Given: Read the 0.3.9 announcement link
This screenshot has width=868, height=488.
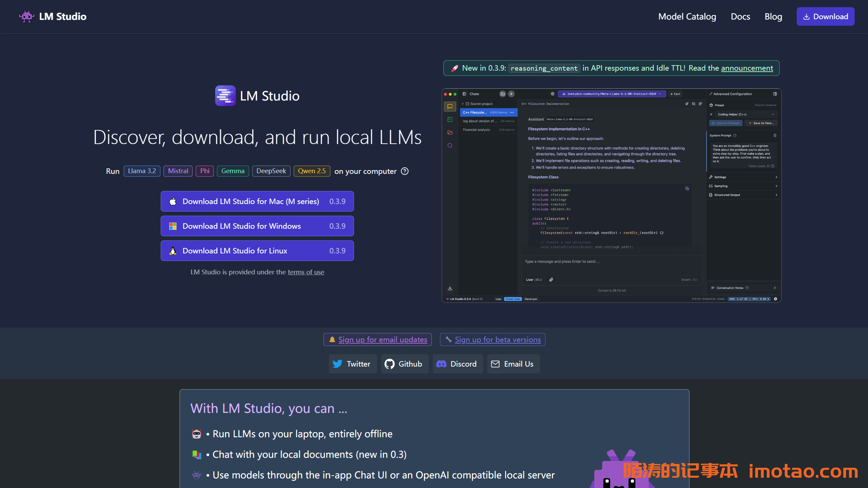Looking at the screenshot, I should click(x=747, y=68).
